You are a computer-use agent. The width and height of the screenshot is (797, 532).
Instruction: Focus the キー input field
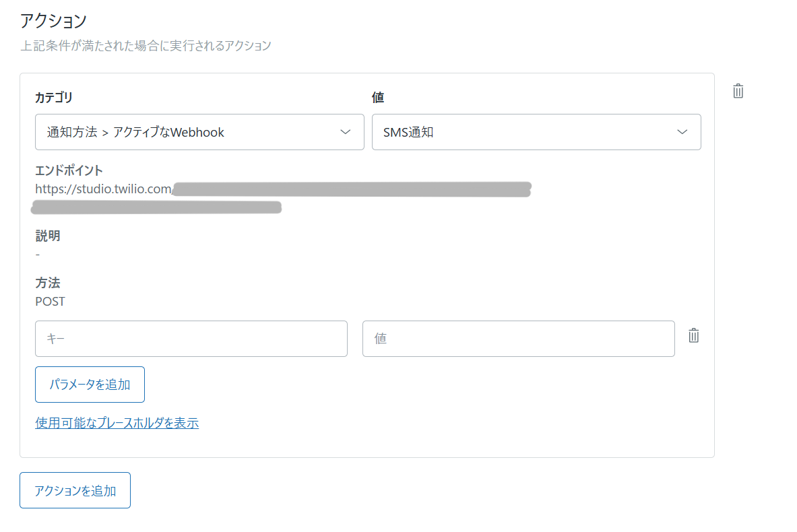191,339
